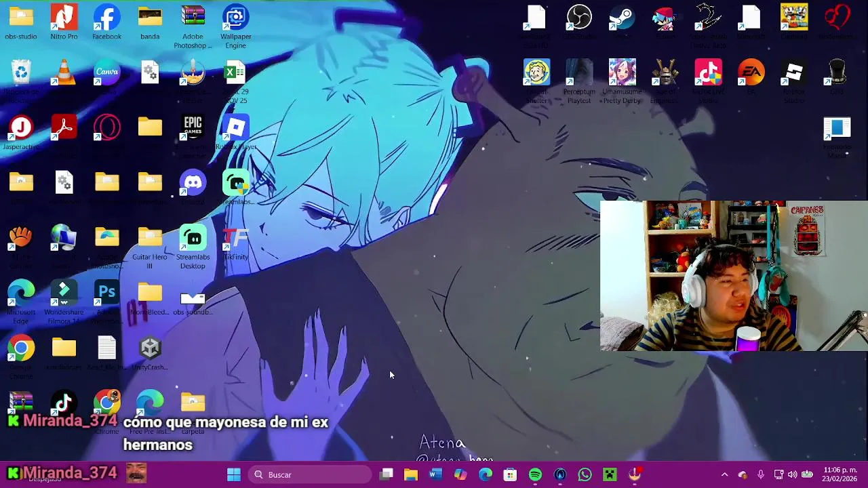Launch the TikTok desktop shortcut

(64, 403)
